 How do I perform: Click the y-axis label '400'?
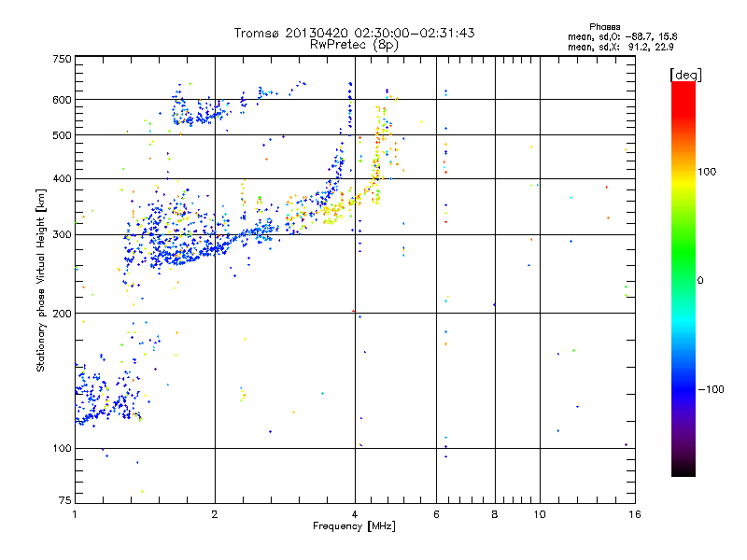(x=62, y=179)
